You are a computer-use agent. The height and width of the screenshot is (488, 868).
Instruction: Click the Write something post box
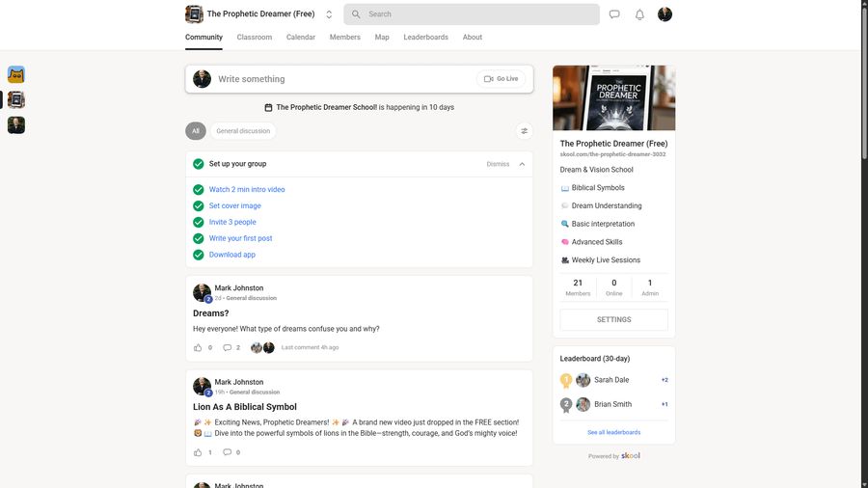[x=360, y=79]
